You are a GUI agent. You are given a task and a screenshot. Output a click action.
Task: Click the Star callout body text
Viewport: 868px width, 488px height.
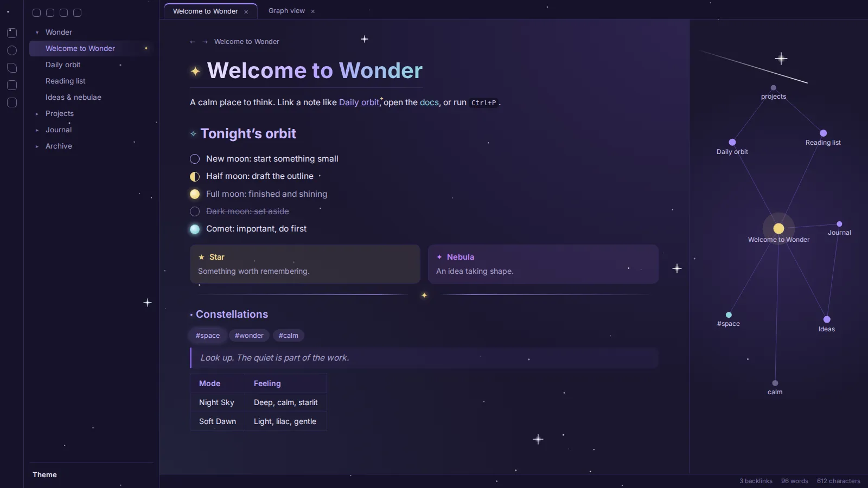[x=254, y=271]
